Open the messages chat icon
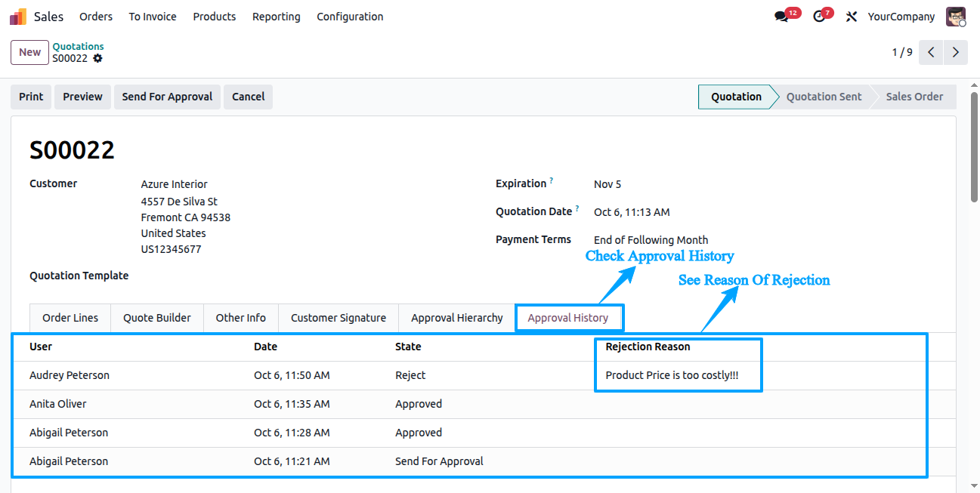This screenshot has height=493, width=980. [781, 17]
